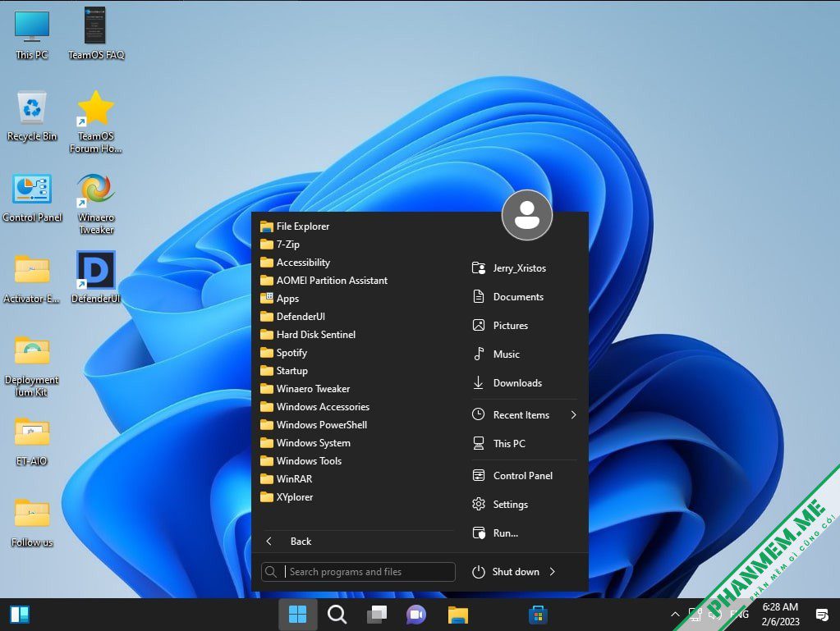This screenshot has height=631, width=840.
Task: Open Deployment Ium Kit desktop folder
Action: (32, 366)
